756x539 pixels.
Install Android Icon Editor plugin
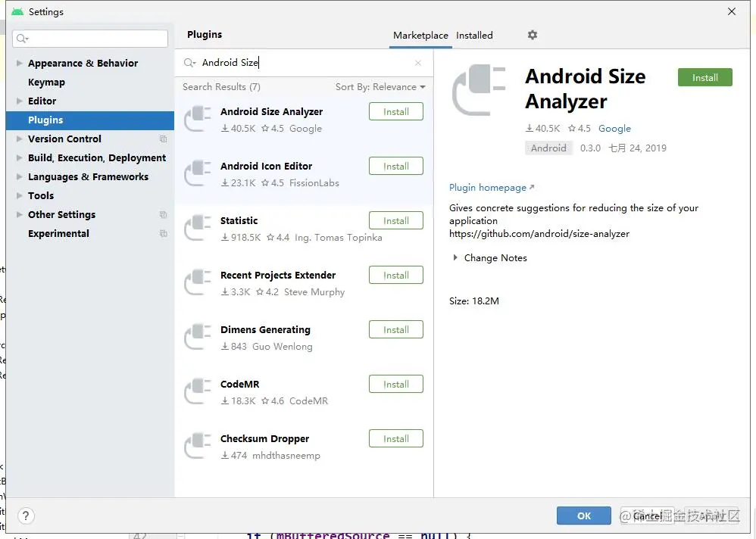pyautogui.click(x=396, y=167)
